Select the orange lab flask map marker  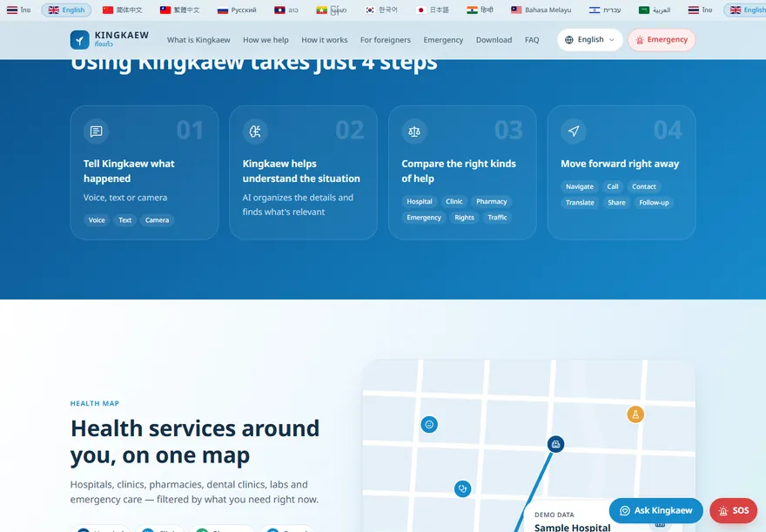tap(635, 414)
